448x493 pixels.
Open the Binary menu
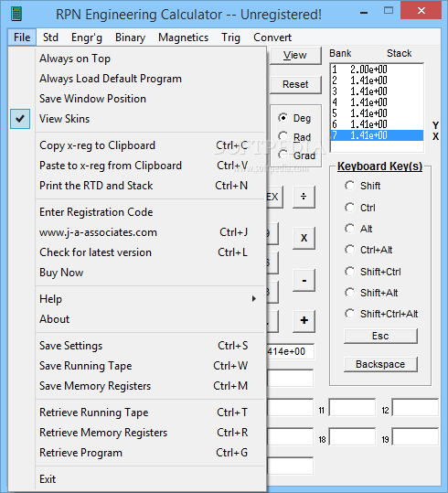click(x=130, y=38)
